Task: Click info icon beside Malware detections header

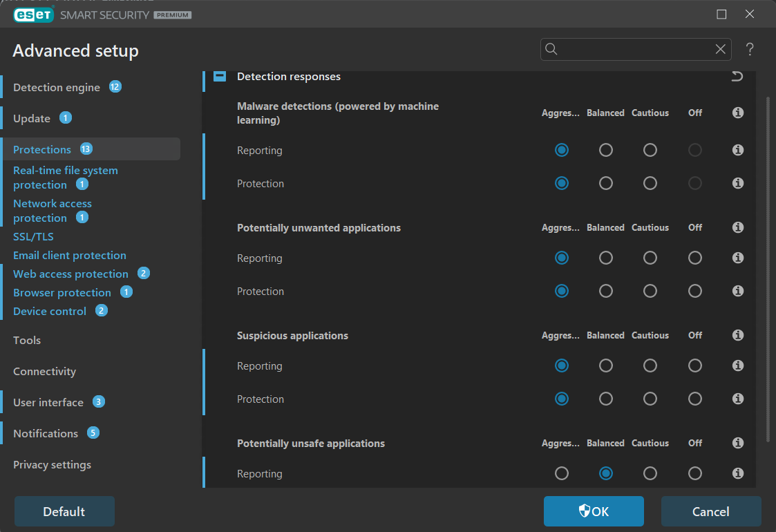Action: click(x=738, y=113)
